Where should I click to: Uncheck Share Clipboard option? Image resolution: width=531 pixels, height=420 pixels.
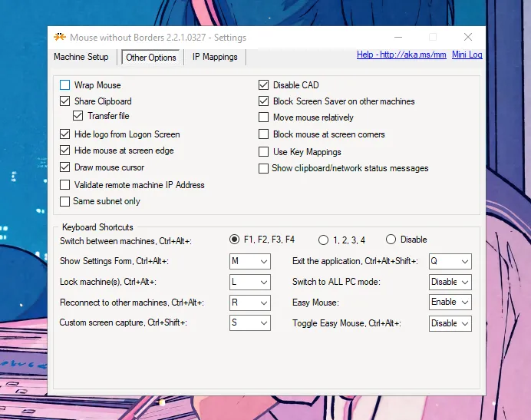(x=65, y=101)
